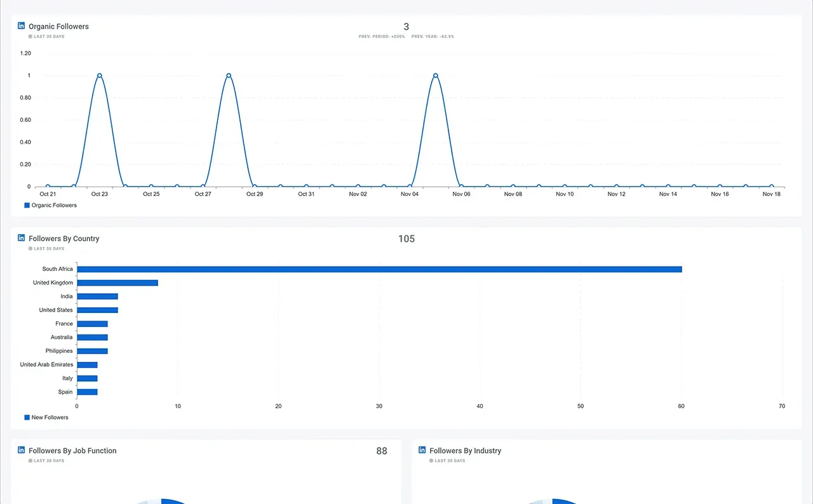Select the Oct 23 peak data point
Image resolution: width=813 pixels, height=504 pixels.
pyautogui.click(x=99, y=76)
